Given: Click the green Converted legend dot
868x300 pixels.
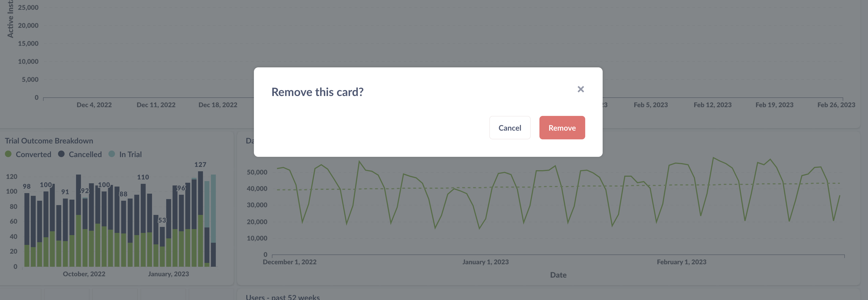Looking at the screenshot, I should (8, 154).
